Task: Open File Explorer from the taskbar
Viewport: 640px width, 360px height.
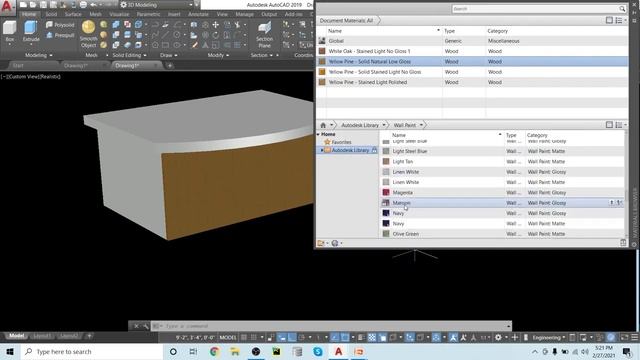Action: click(235, 351)
